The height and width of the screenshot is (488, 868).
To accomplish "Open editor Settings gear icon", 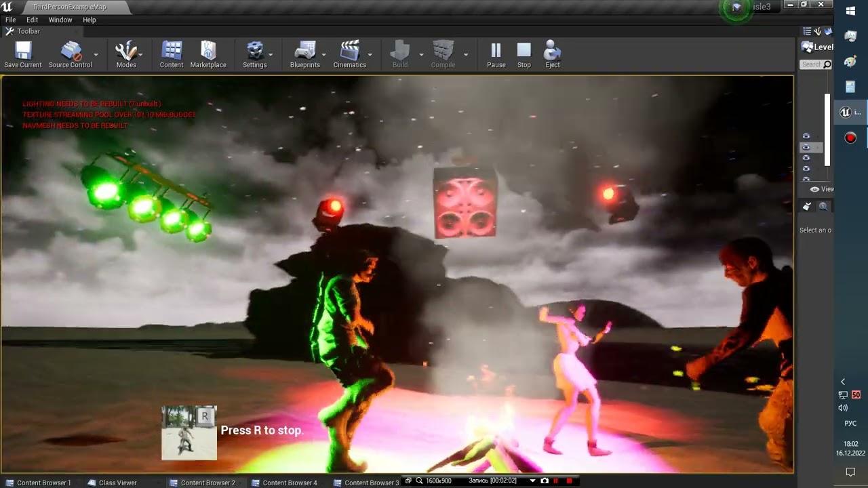I will 255,54.
